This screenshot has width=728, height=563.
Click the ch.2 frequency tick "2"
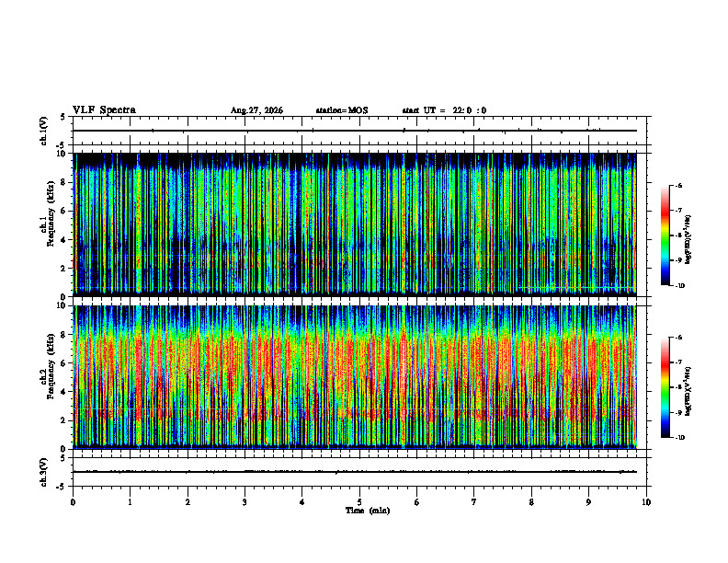pyautogui.click(x=64, y=420)
